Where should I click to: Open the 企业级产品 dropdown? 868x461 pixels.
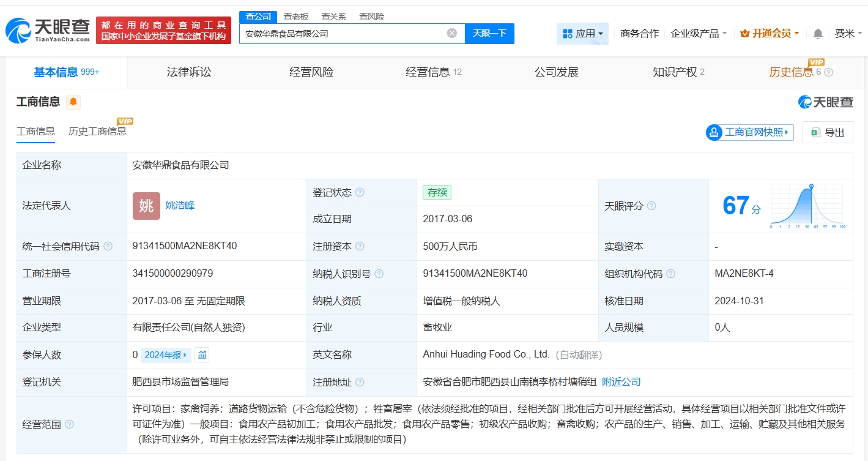pyautogui.click(x=699, y=34)
